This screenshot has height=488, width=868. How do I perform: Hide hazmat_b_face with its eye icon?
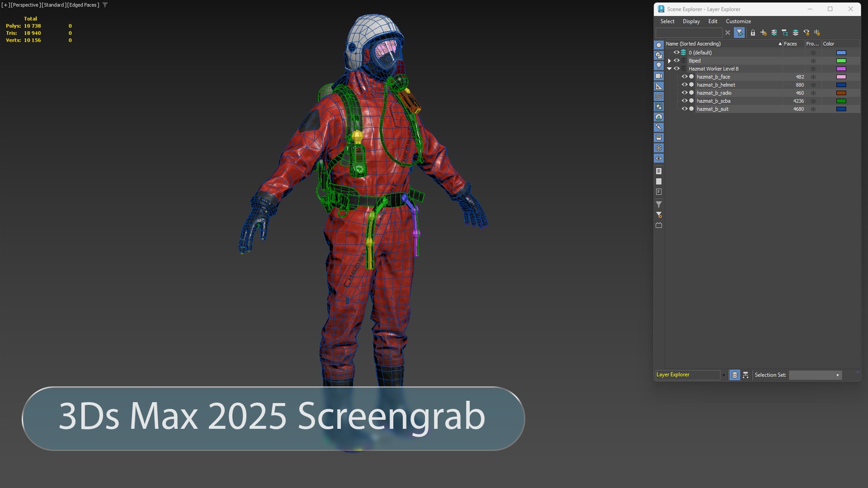[684, 77]
